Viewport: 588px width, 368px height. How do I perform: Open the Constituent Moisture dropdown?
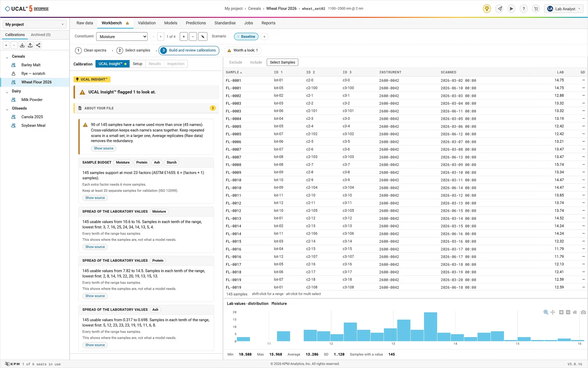[x=122, y=37]
